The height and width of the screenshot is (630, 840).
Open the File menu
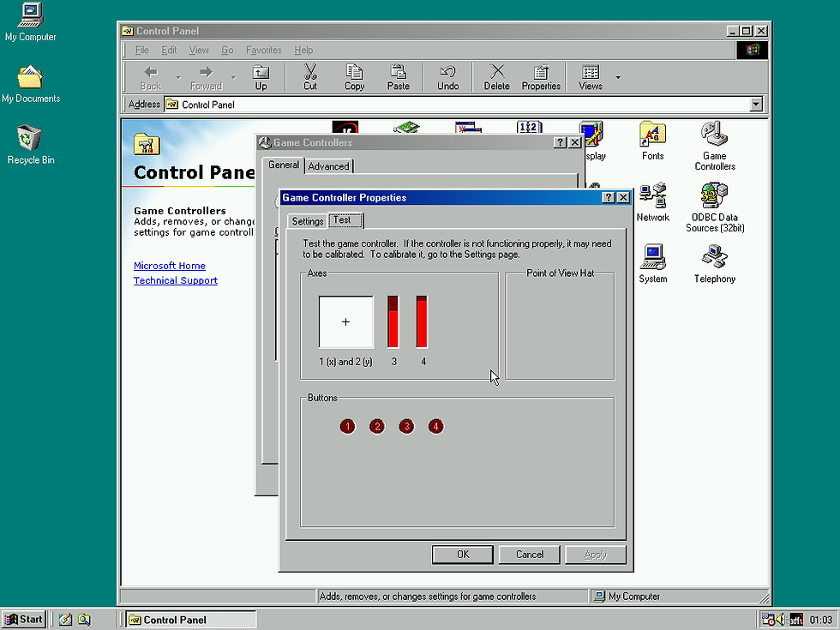142,50
